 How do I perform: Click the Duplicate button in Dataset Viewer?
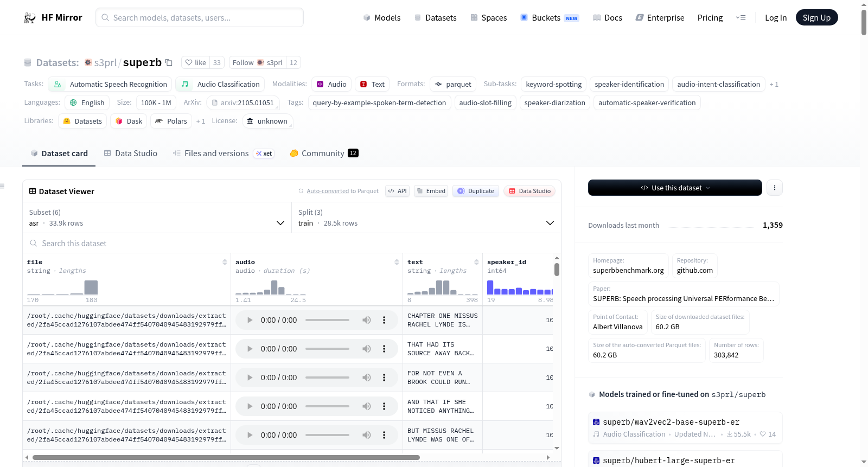point(476,191)
